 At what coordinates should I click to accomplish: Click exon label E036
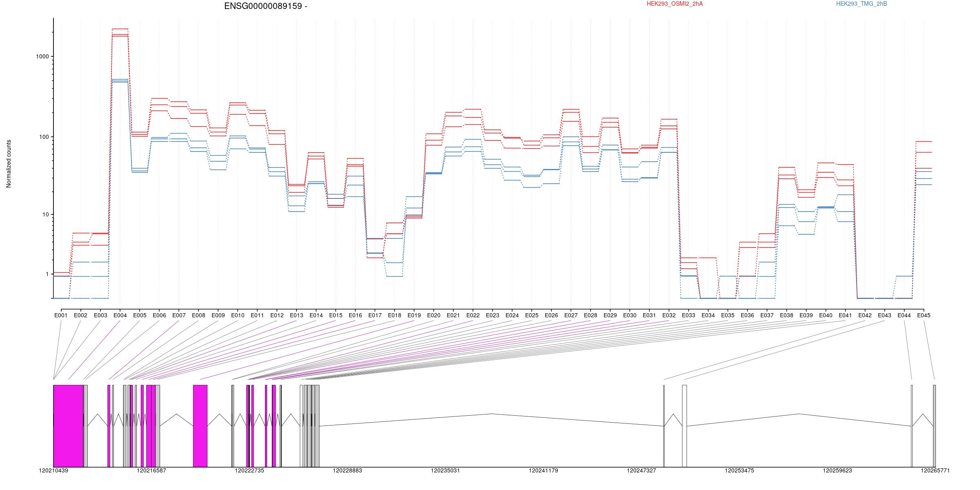coord(747,315)
